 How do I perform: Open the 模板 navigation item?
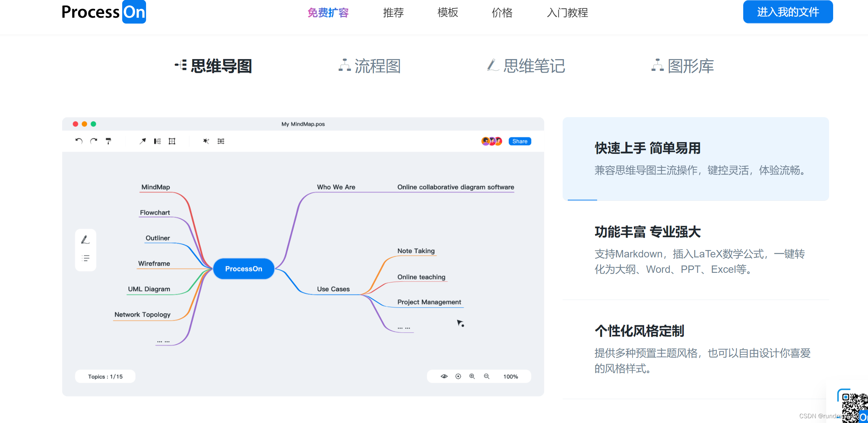(448, 12)
